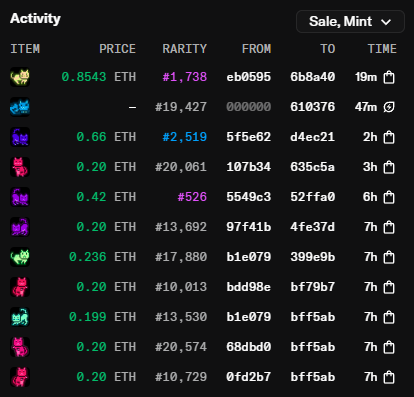Screen dimensions: 414x397
Task: Open recipient address bf79b7
Action: pos(313,287)
